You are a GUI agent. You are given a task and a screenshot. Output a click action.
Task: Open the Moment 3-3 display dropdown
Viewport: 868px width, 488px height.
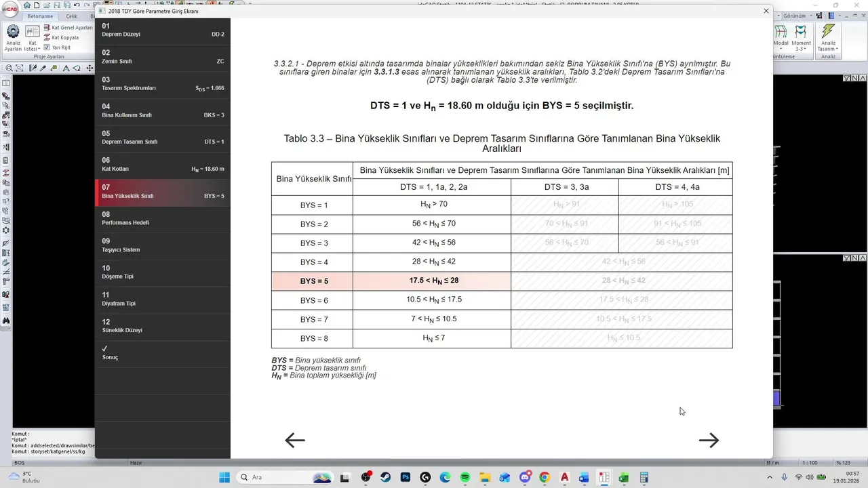801,37
